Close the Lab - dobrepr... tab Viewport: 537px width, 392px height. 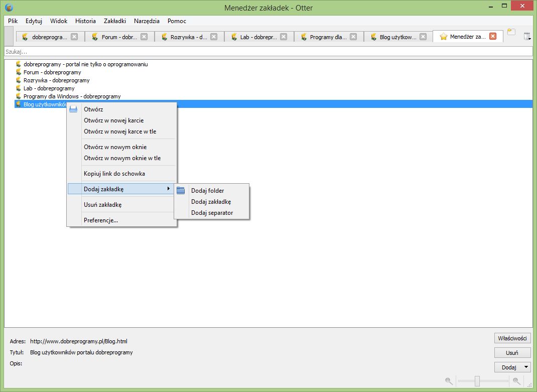[x=284, y=36]
